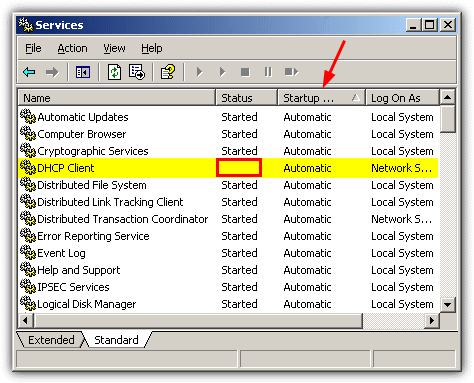Click gear icon beside Distributed Transaction Coordinator
This screenshot has width=474, height=383.
pyautogui.click(x=28, y=218)
